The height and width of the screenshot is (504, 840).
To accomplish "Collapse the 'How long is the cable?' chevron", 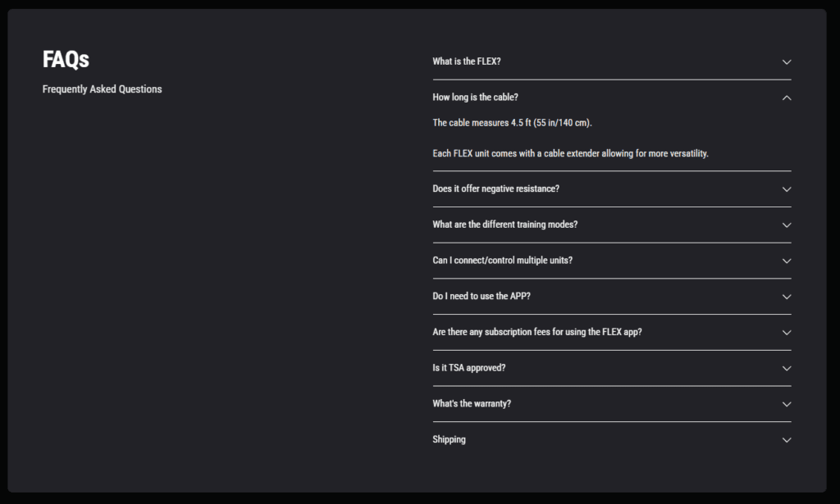I will click(787, 98).
